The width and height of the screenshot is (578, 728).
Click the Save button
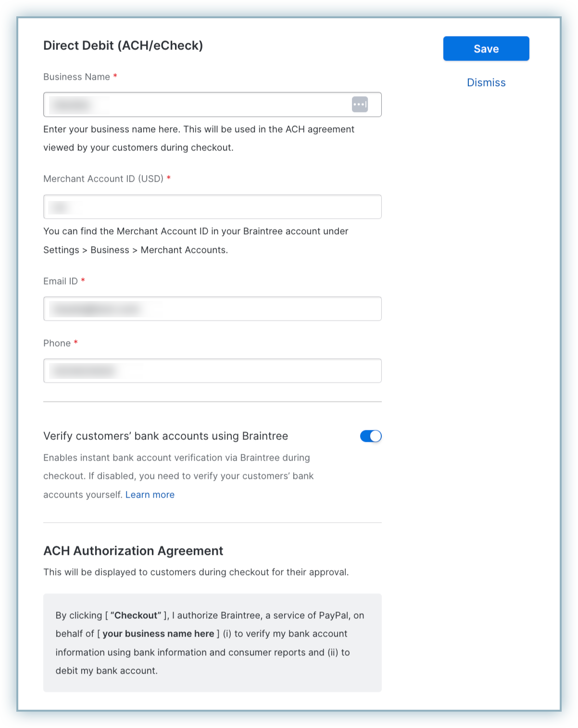pyautogui.click(x=486, y=49)
